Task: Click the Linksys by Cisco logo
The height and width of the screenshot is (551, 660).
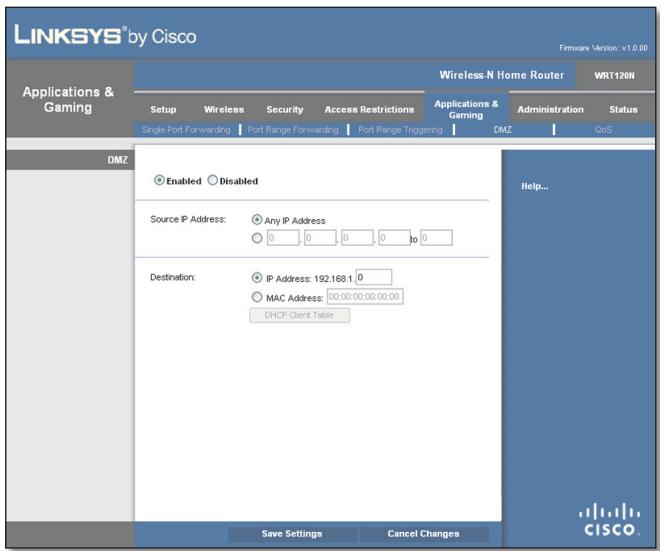Action: point(105,35)
